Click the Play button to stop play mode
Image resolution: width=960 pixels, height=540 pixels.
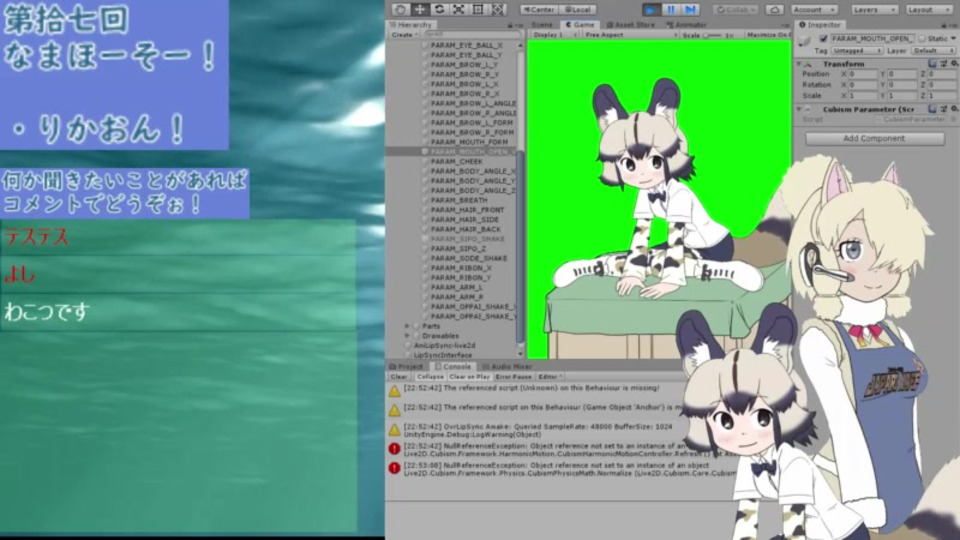click(651, 9)
